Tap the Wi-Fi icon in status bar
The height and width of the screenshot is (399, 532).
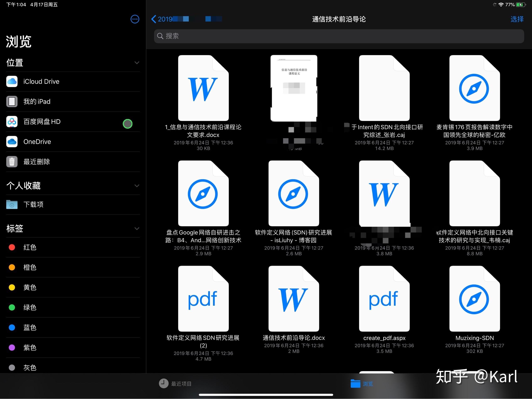pyautogui.click(x=501, y=5)
